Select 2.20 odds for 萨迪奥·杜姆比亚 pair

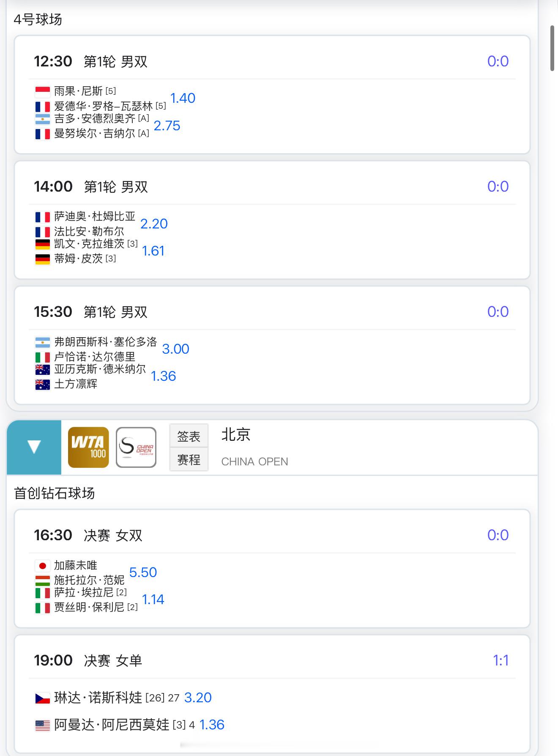tap(154, 223)
